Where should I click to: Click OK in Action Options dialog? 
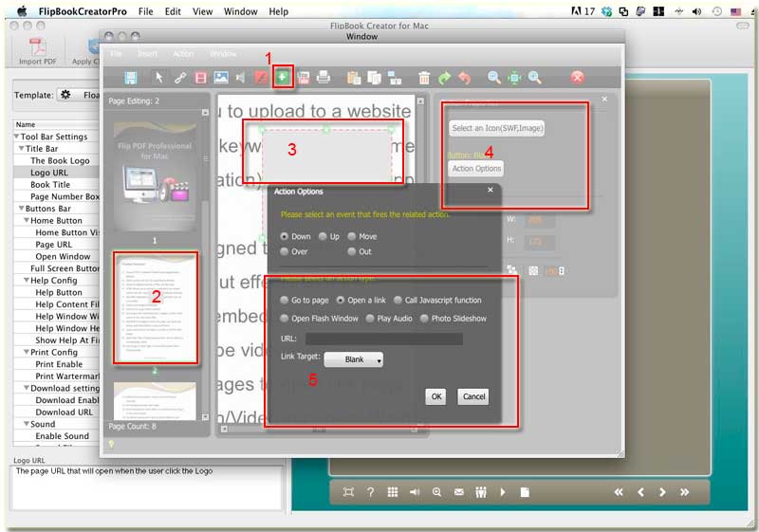click(436, 396)
